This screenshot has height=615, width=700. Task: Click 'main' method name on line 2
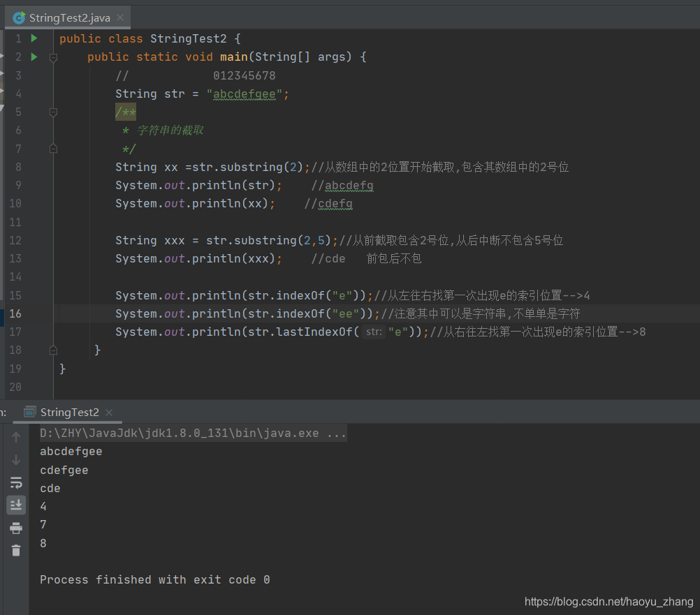click(x=233, y=57)
